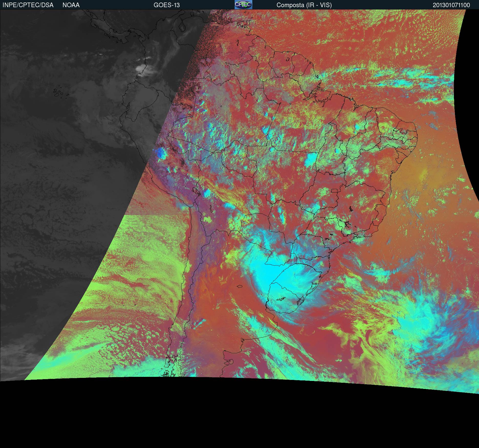
Task: Click the Composta (IR - VIS) title
Action: point(304,5)
